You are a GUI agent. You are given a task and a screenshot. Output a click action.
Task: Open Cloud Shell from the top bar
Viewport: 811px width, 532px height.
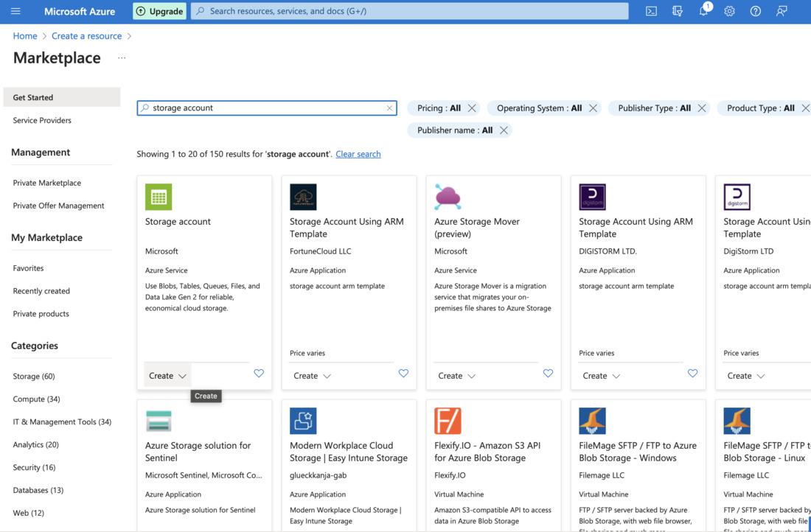click(651, 11)
